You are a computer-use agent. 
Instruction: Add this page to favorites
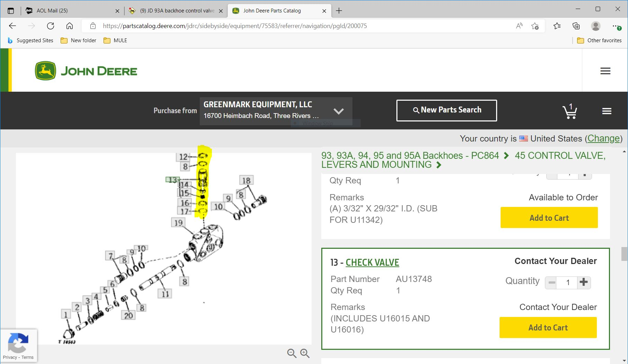[535, 26]
